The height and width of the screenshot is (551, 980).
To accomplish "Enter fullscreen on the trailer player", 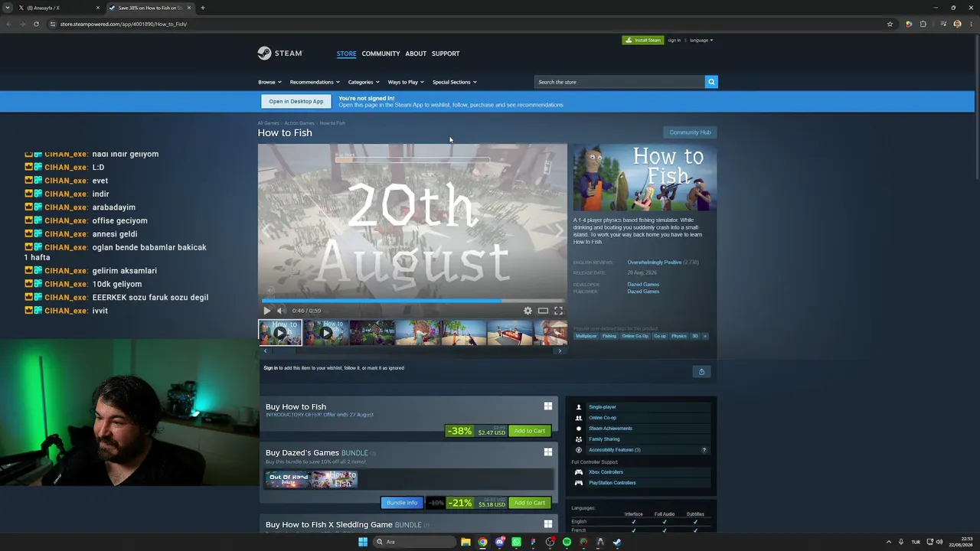I will [x=558, y=311].
